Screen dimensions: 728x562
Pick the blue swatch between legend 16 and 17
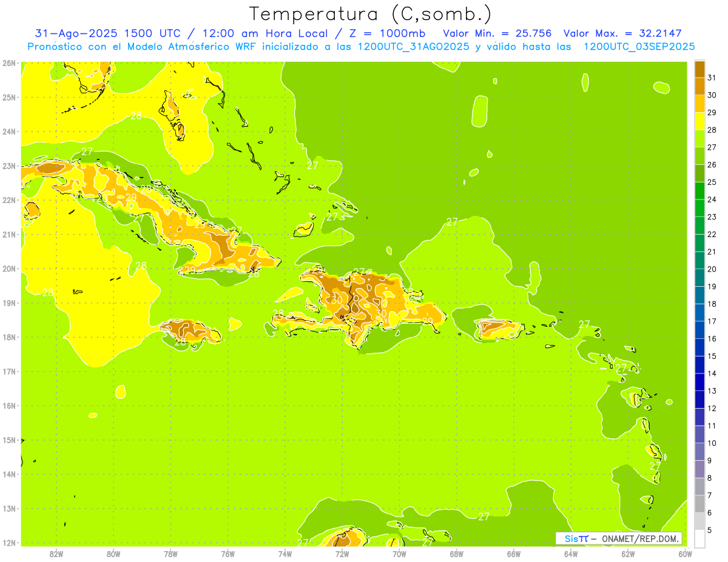[699, 330]
